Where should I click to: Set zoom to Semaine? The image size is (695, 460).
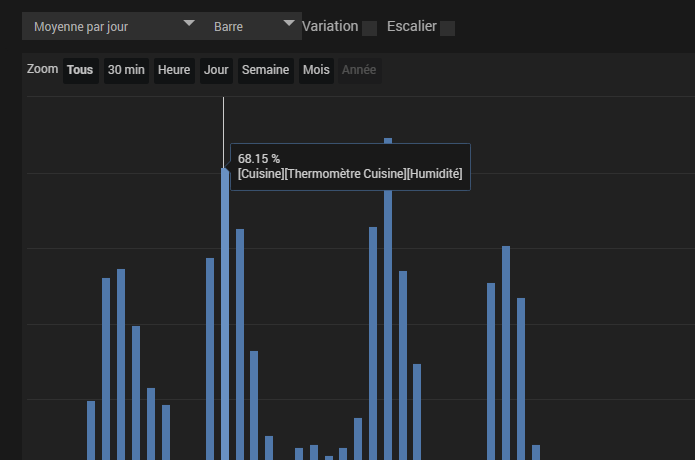(x=266, y=70)
